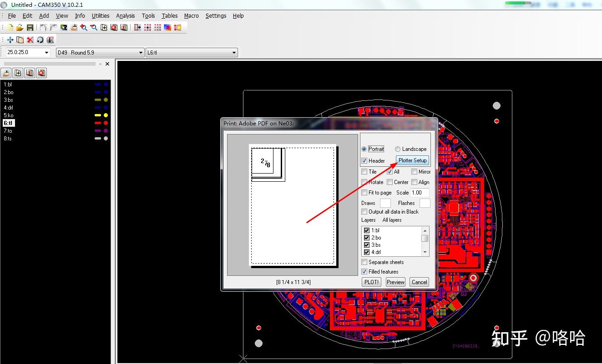The height and width of the screenshot is (364, 602).
Task: Select the Landscape orientation radio button
Action: coord(398,149)
